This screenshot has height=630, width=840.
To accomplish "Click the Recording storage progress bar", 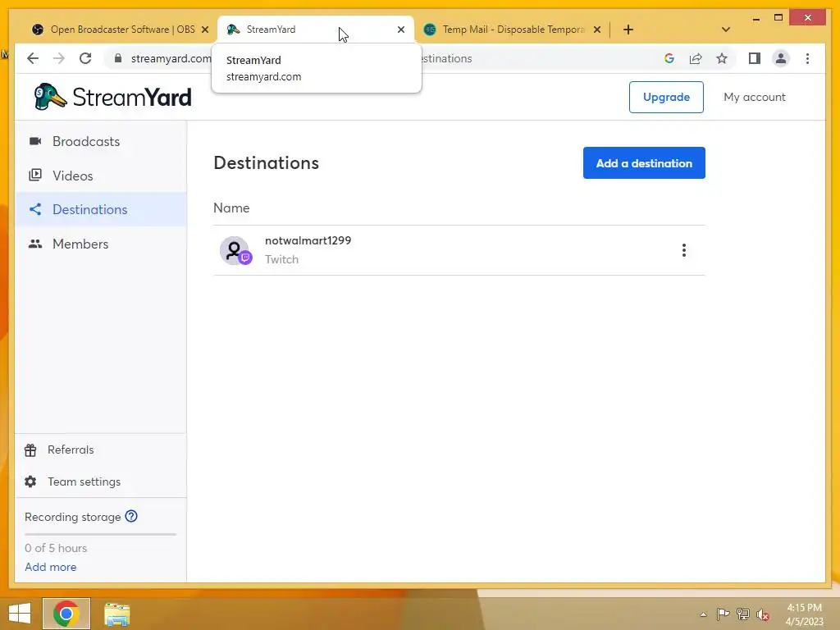I will (x=101, y=534).
